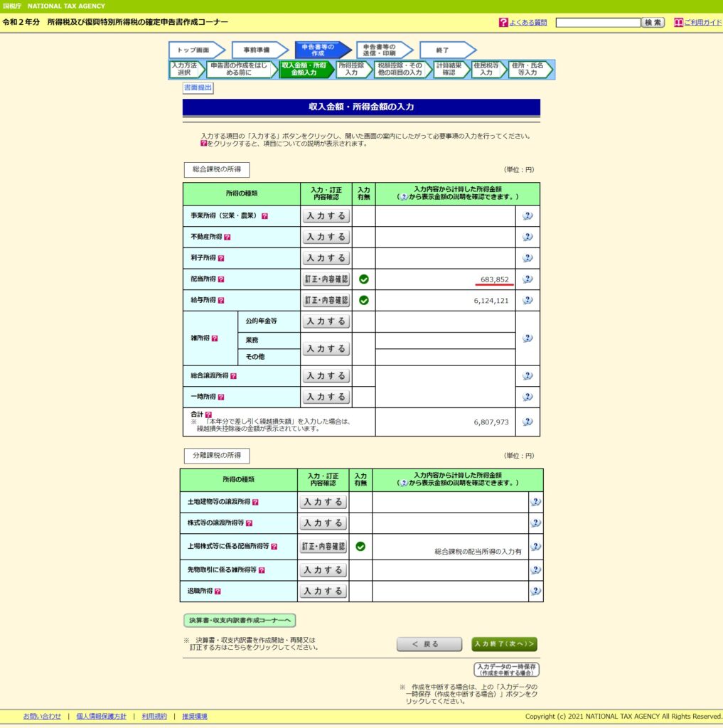Click 入力終了（次へ）> button
Viewport: 723px width, 728px height.
(504, 644)
